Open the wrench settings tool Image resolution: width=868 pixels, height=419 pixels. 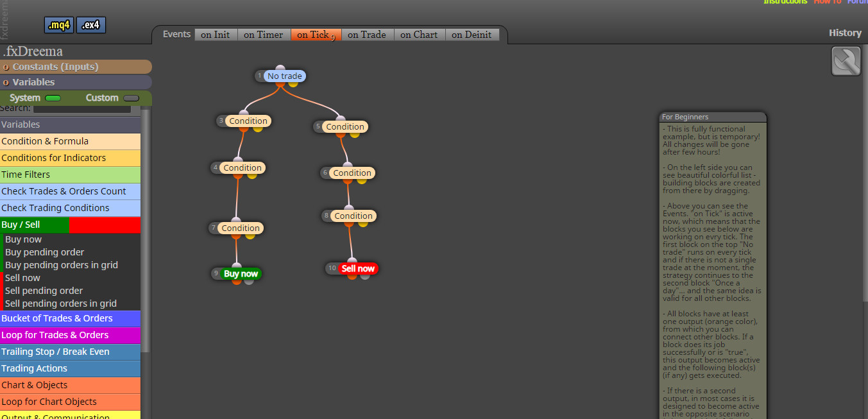coord(846,62)
